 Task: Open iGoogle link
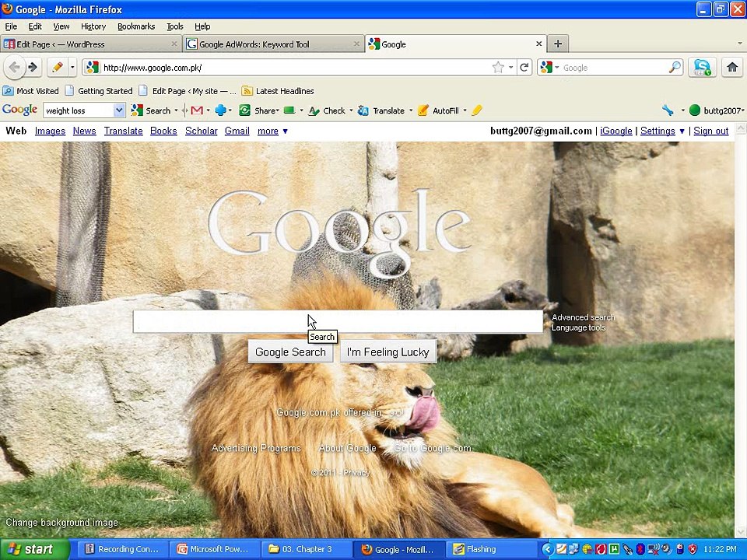point(615,131)
